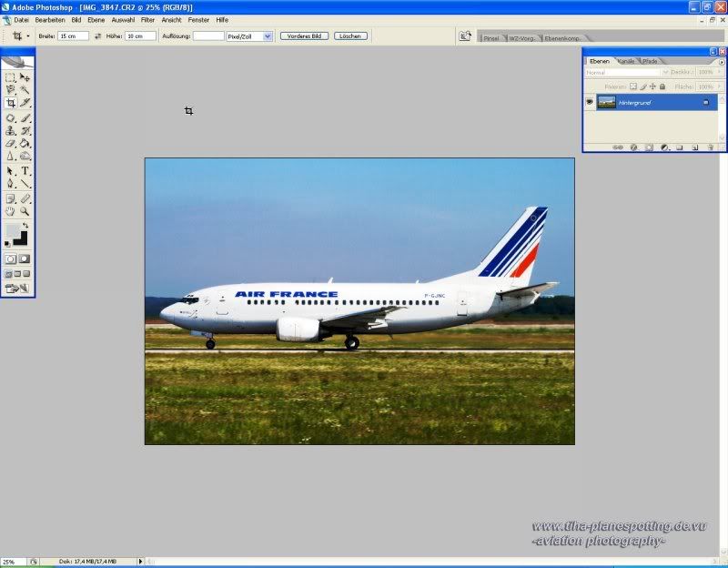Open Ebenen panel flyout menu
Screen dimensions: 728x568
point(722,62)
